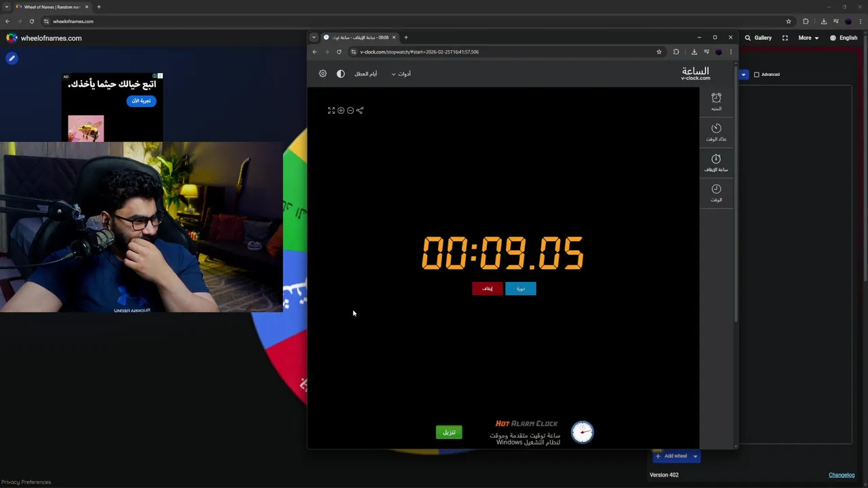The image size is (868, 488).
Task: Click the blue pencil edit icon
Action: [12, 58]
